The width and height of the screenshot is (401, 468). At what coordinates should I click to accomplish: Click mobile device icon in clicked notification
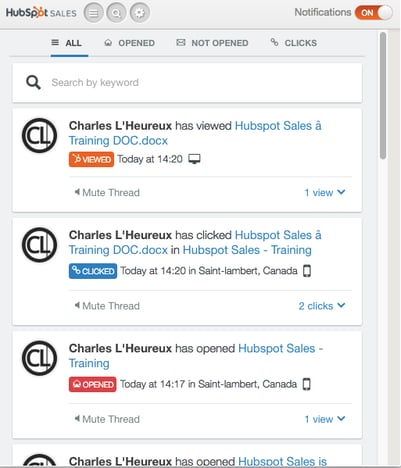coord(307,271)
